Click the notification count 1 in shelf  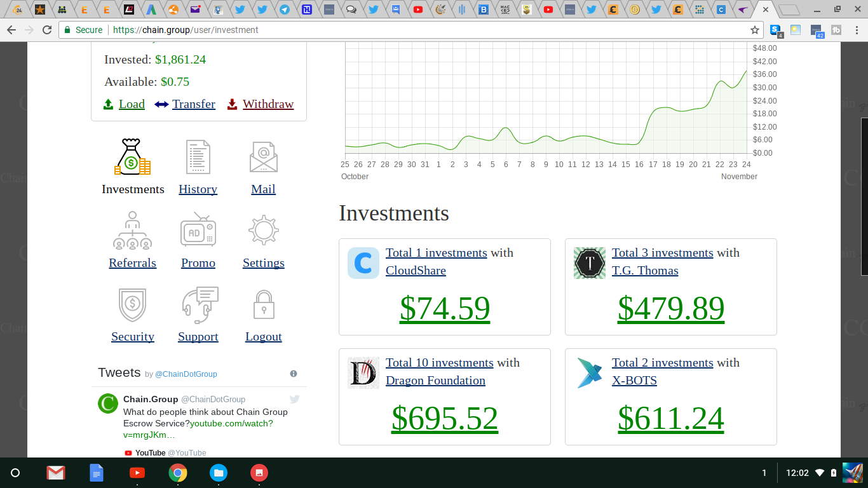tap(764, 473)
